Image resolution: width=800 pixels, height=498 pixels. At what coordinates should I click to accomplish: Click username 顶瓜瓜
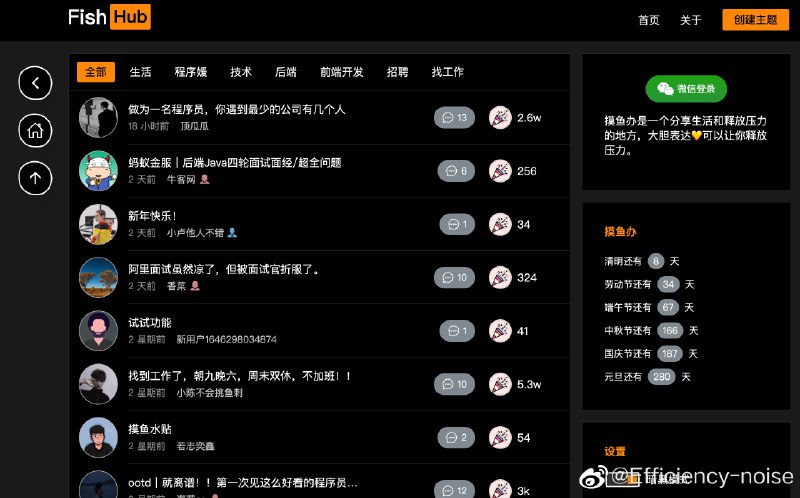[x=194, y=126]
